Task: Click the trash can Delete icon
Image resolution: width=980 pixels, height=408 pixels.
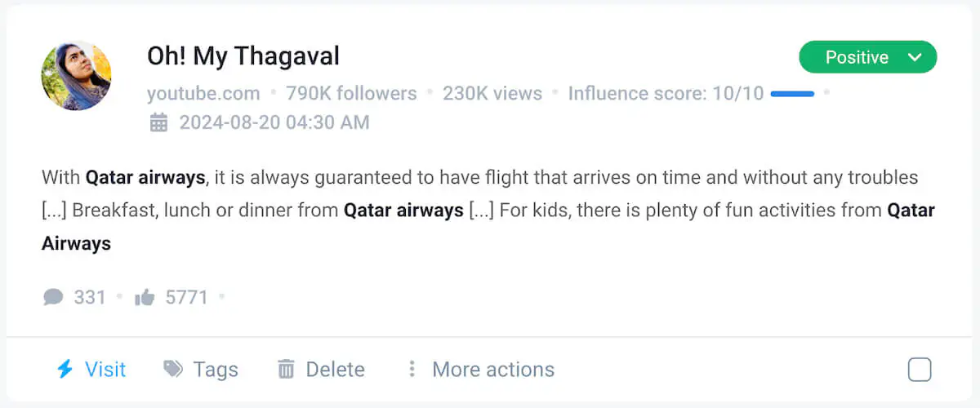Action: pos(286,370)
